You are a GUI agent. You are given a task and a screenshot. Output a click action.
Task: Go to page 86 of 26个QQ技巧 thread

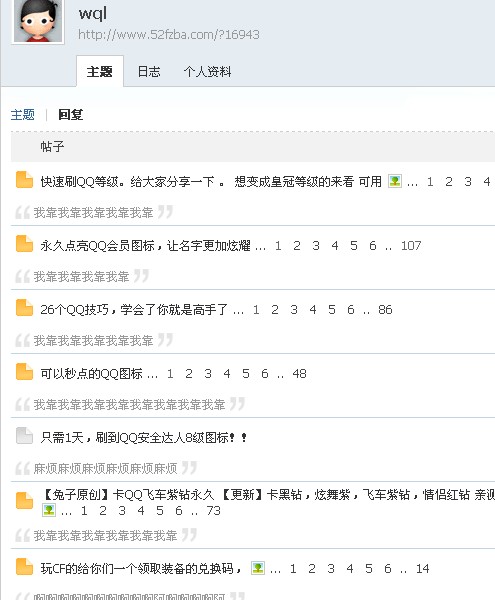[x=385, y=309]
